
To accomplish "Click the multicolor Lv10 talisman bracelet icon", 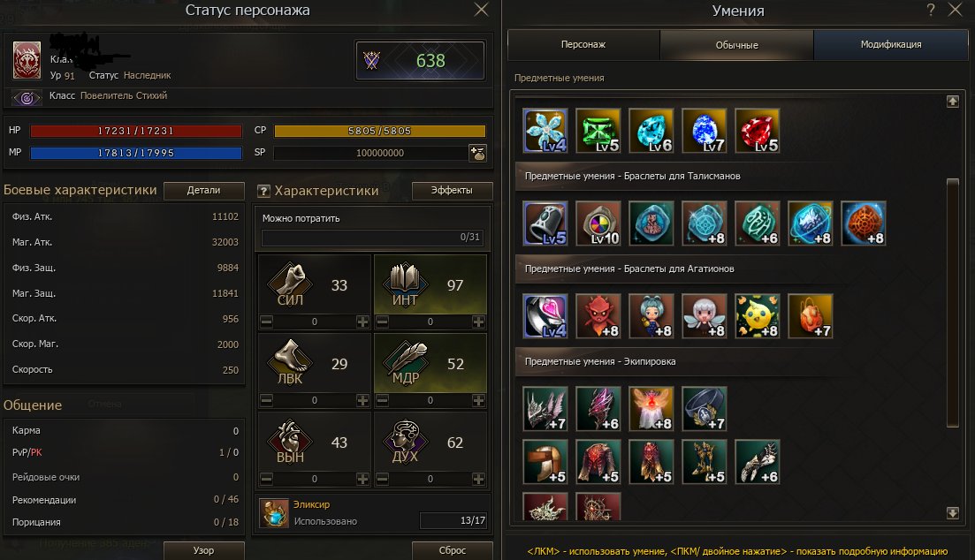I will (x=598, y=223).
